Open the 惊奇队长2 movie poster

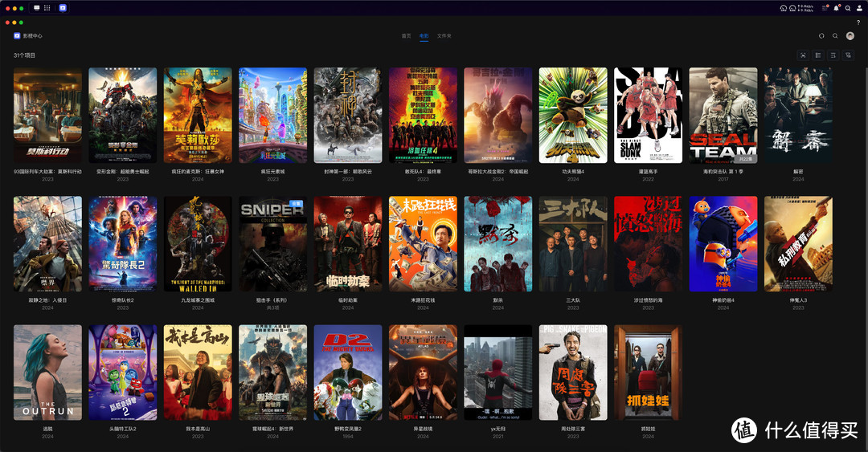pos(123,243)
